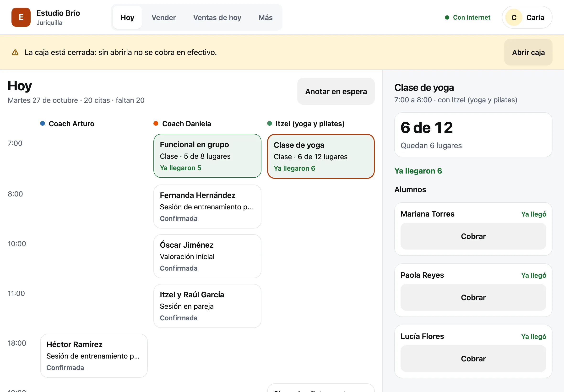The height and width of the screenshot is (392, 564).
Task: Click the orange dot beside Coach Daniela
Action: [156, 123]
